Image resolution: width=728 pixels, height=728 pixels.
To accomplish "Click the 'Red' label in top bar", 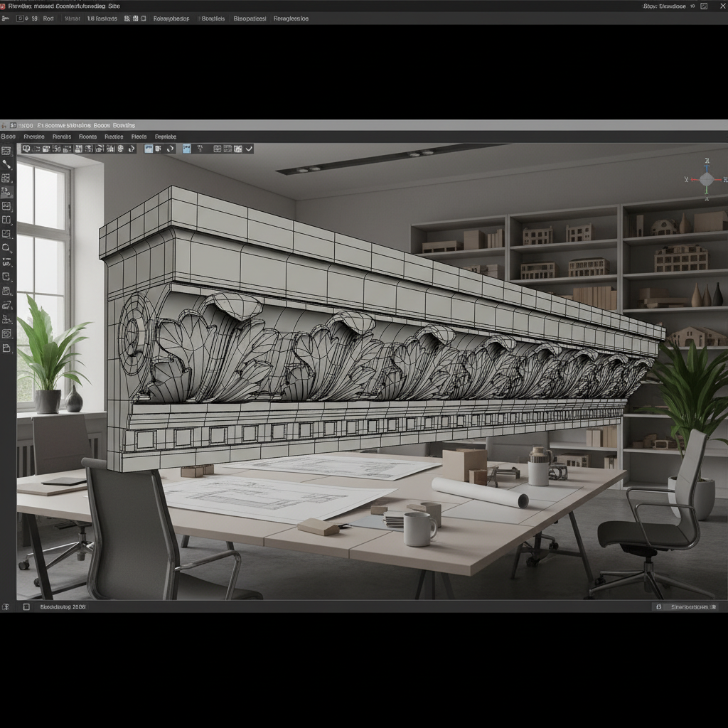I will [48, 18].
